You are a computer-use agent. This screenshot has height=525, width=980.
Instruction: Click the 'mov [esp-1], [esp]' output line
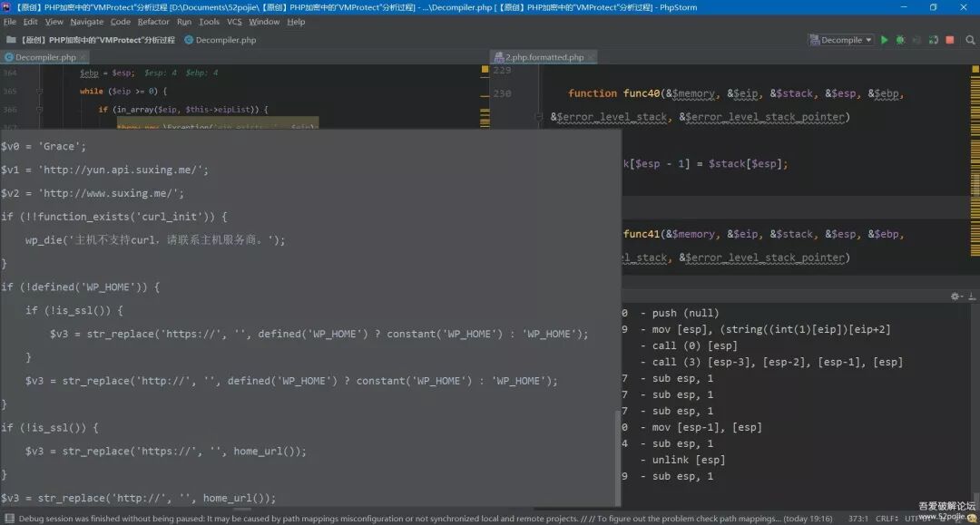[x=707, y=428]
